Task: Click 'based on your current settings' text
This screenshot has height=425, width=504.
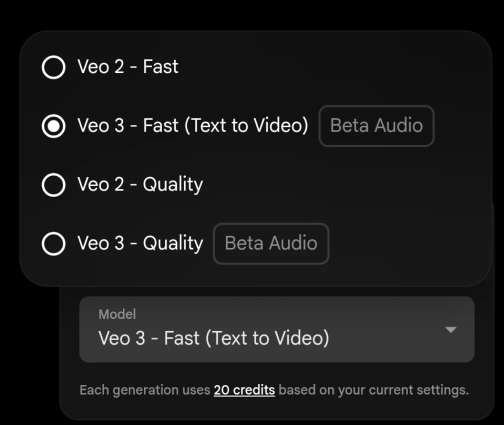Action: pos(373,390)
